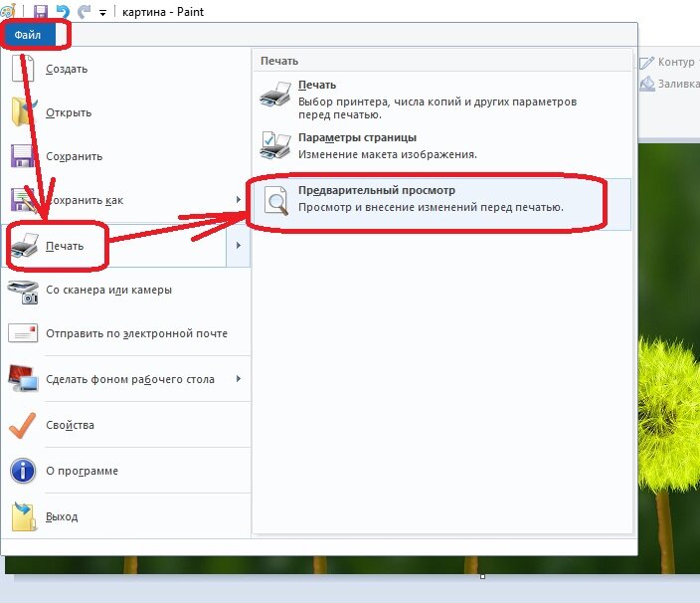Click the Paint application icon in title bar
Viewport: 700px width, 603px height.
(x=8, y=11)
